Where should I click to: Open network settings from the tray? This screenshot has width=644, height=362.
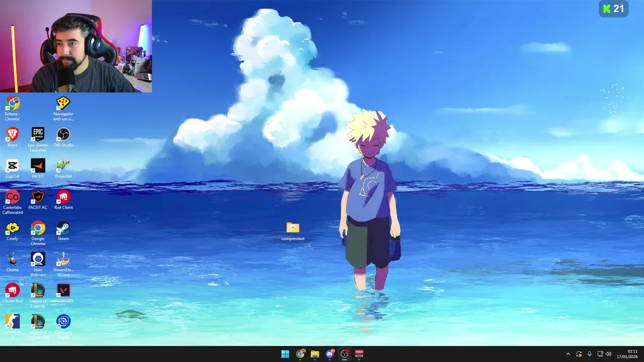[600, 354]
